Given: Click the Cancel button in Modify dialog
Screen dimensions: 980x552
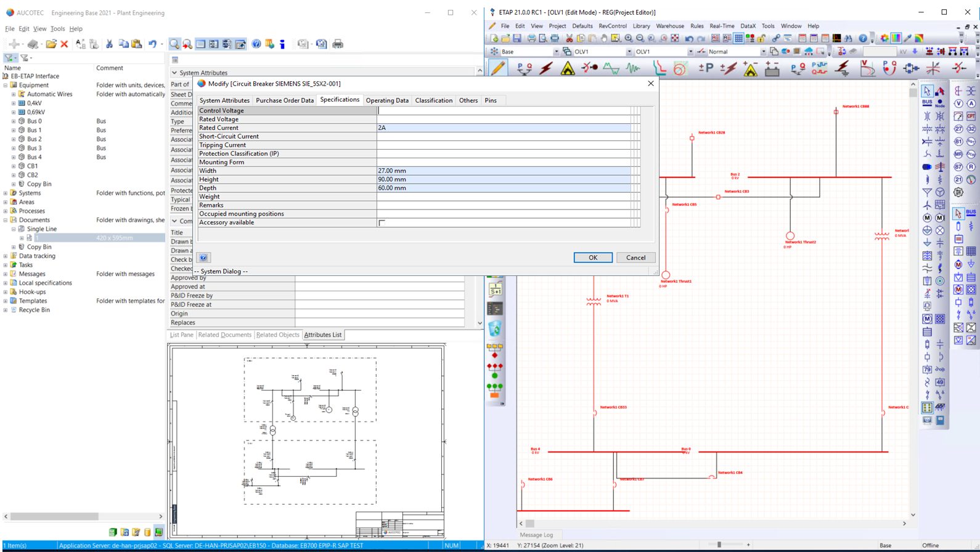Looking at the screenshot, I should [x=635, y=258].
